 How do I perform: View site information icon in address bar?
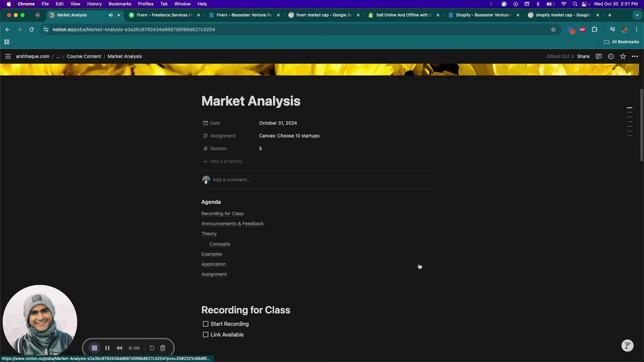pyautogui.click(x=46, y=30)
